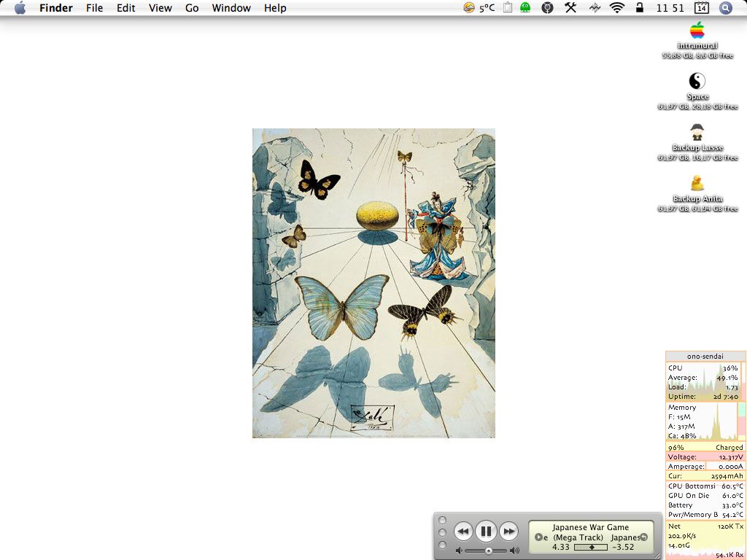The width and height of the screenshot is (747, 560).
Task: Open the Edit menu
Action: point(125,8)
